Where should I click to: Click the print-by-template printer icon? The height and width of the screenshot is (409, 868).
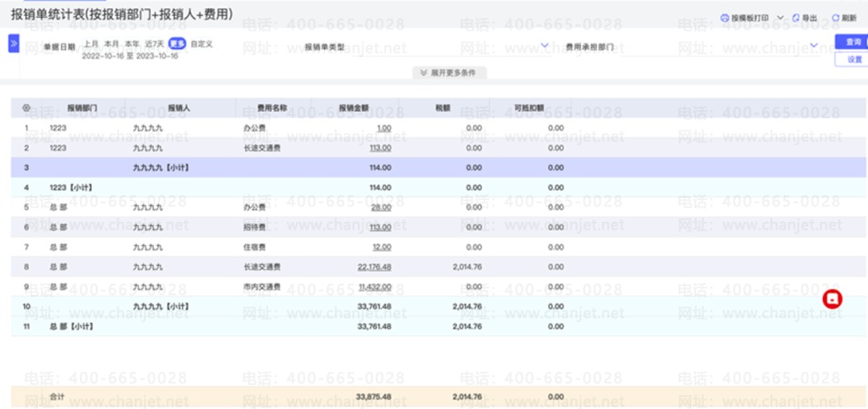point(724,18)
